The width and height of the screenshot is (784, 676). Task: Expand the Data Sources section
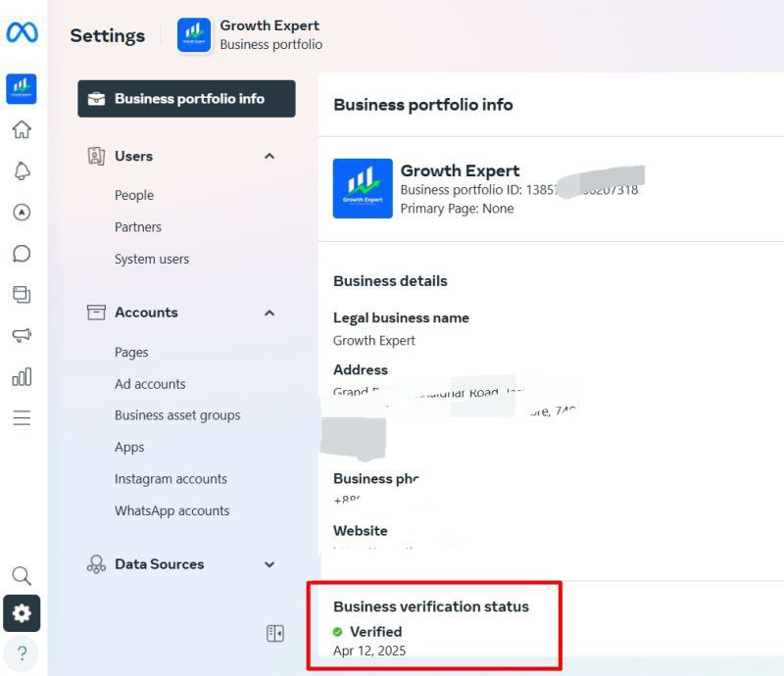click(x=269, y=564)
